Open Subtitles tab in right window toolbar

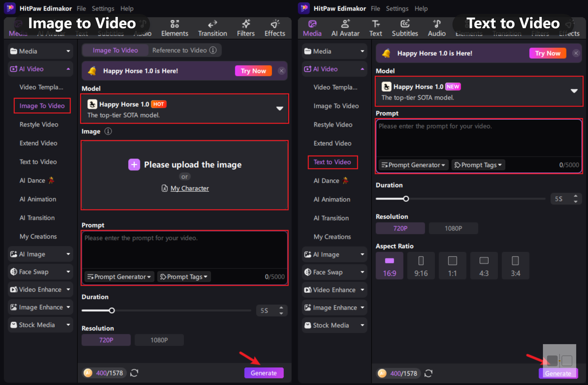[405, 28]
